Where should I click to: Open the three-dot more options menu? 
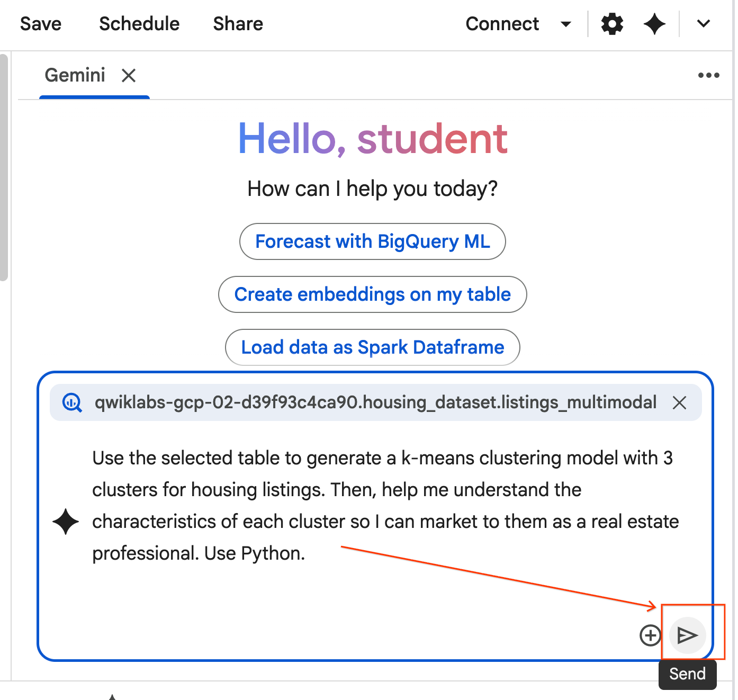[x=708, y=75]
